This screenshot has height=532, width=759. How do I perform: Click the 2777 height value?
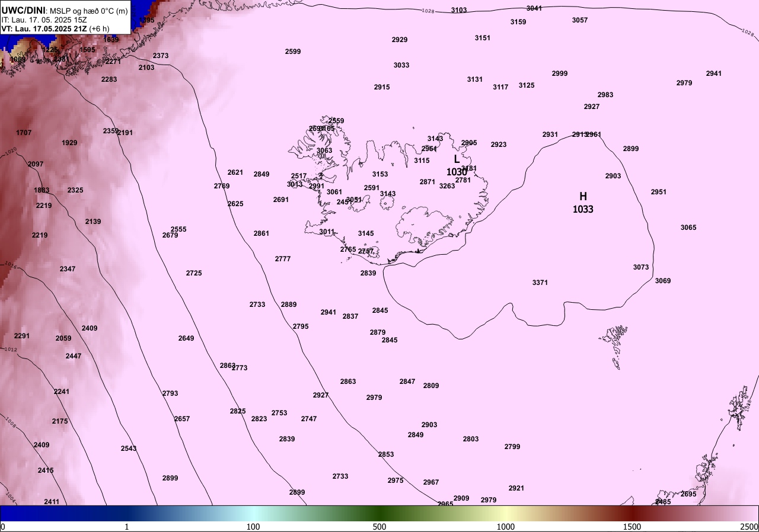pos(283,259)
